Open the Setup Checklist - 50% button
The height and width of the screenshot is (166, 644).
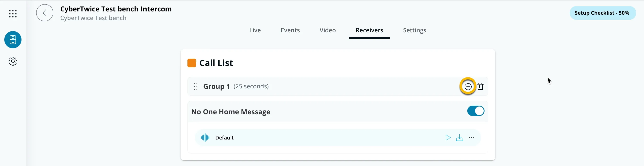(x=603, y=13)
